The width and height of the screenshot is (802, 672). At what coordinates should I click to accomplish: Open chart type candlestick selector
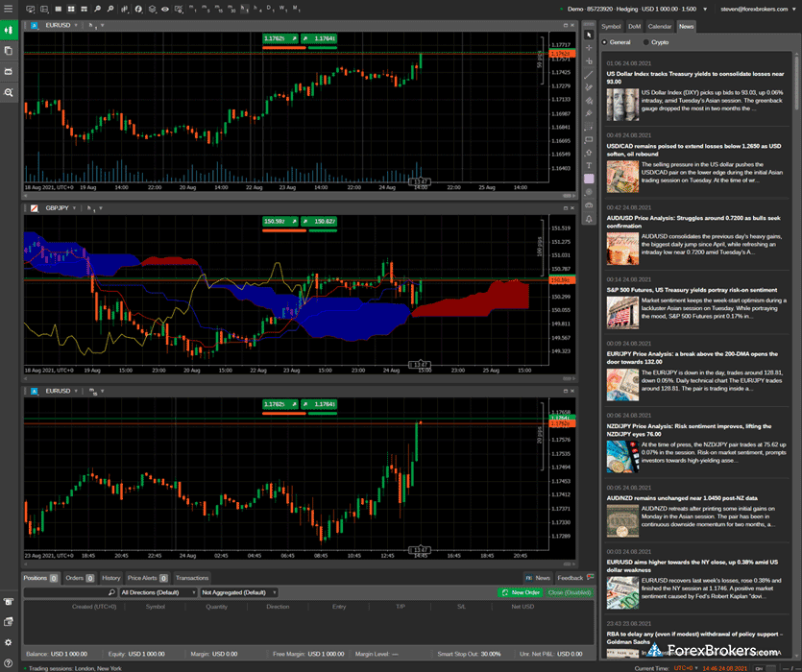point(125,10)
